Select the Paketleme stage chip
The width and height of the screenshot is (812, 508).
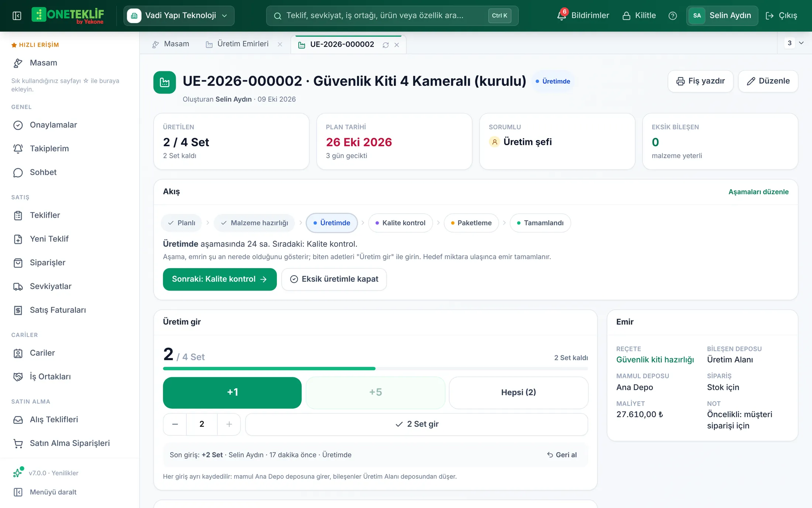coord(471,223)
